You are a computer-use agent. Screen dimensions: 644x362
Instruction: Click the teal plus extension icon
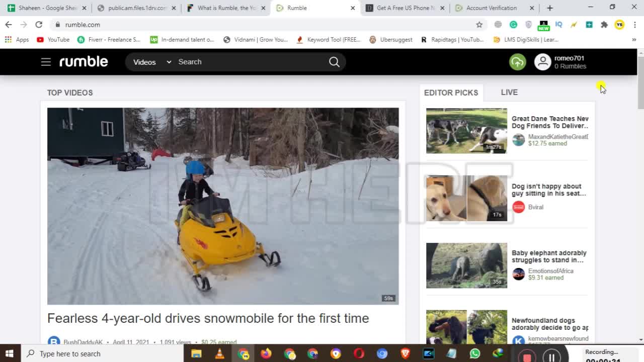click(589, 25)
